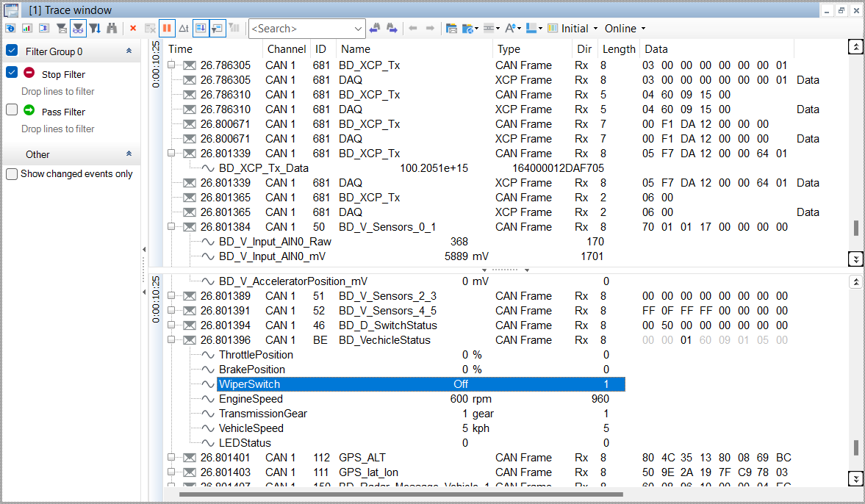
Task: Expand the GPS_ALT message row
Action: [x=171, y=458]
